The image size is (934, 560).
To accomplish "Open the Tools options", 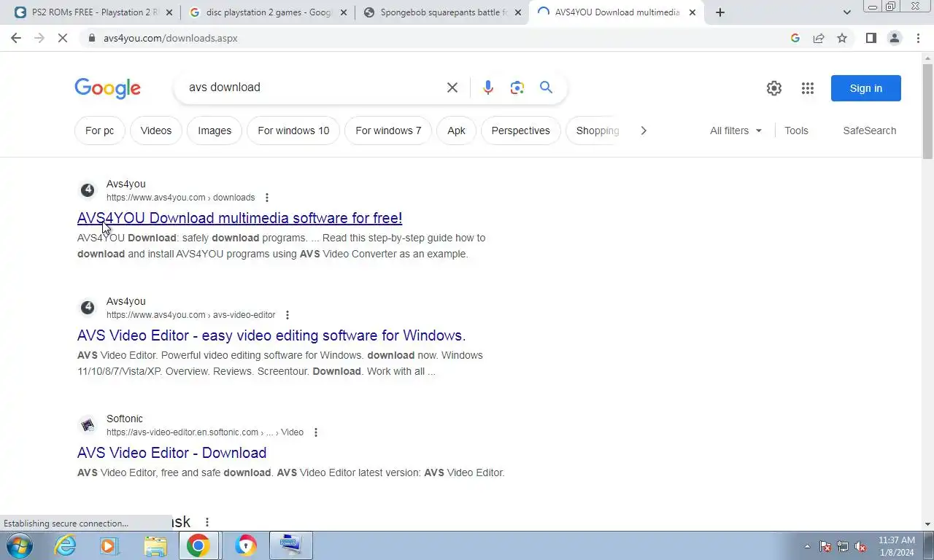I will click(796, 131).
